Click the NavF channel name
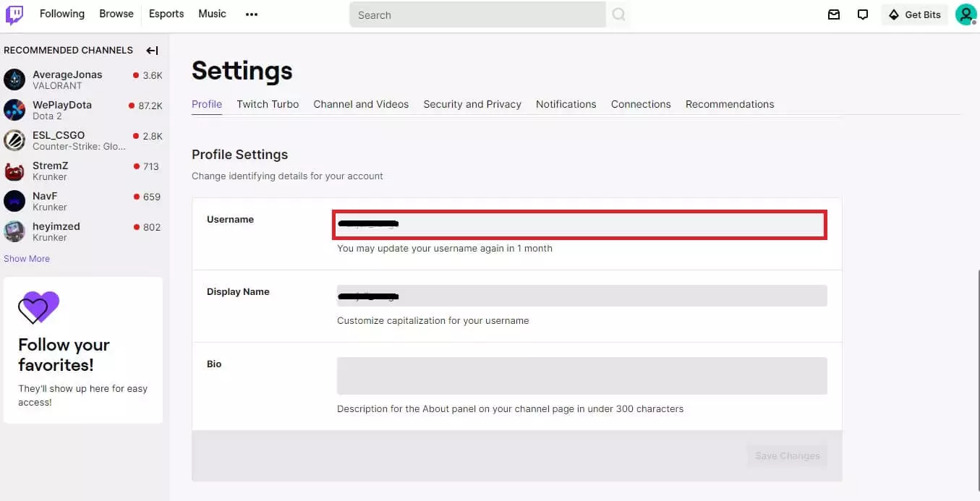 point(45,196)
